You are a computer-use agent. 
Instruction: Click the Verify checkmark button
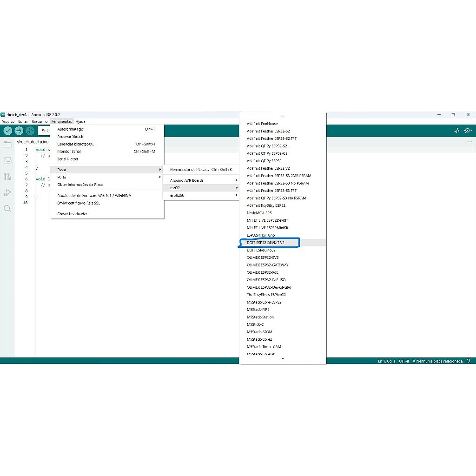click(x=7, y=131)
